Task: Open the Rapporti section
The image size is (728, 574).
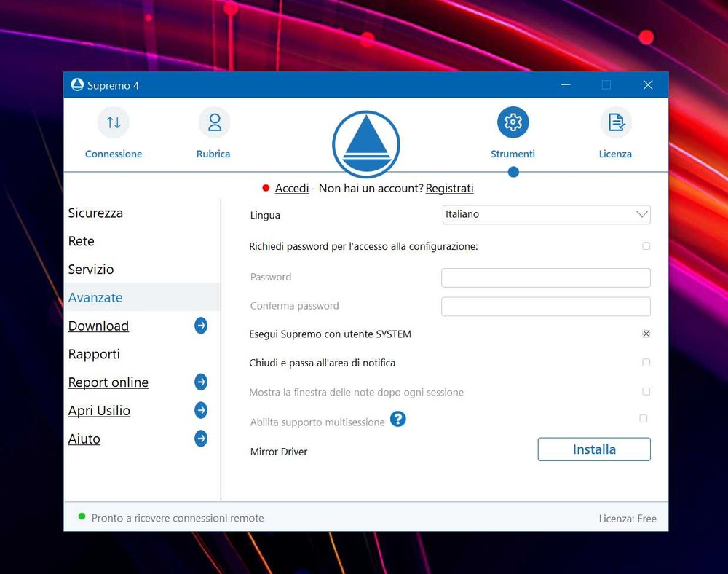Action: (94, 354)
